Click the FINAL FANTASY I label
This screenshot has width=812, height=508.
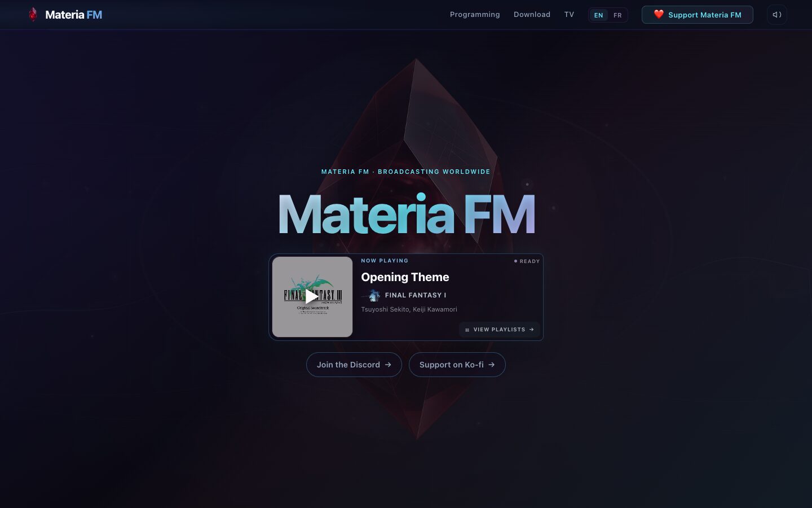416,295
